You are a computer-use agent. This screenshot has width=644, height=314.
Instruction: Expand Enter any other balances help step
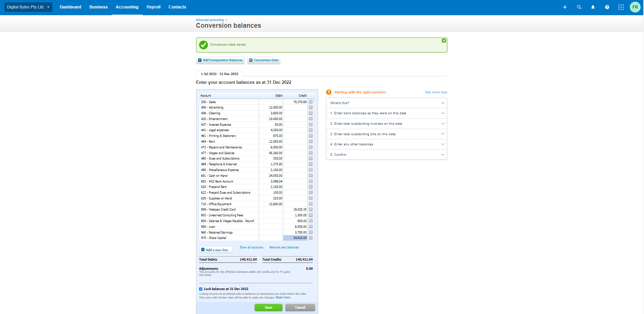pos(386,144)
